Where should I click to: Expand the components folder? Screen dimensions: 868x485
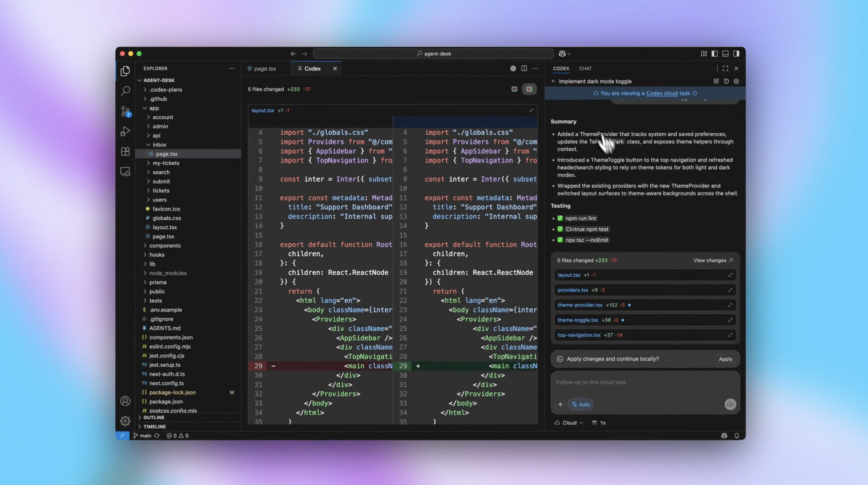click(x=165, y=246)
